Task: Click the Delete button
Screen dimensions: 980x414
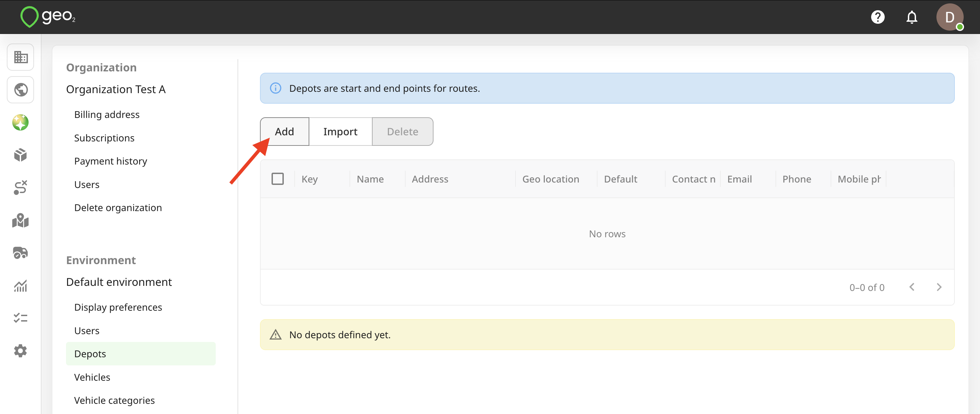Action: point(403,132)
